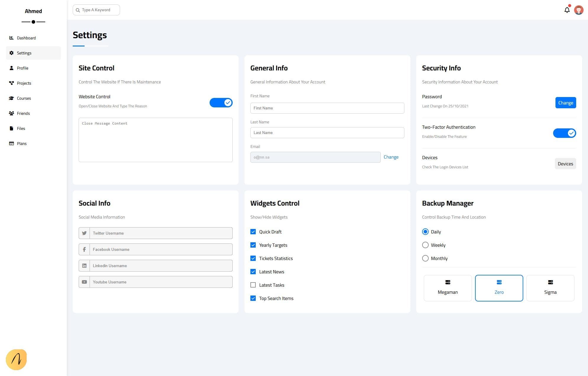Open Dashboard from the sidebar

[26, 38]
